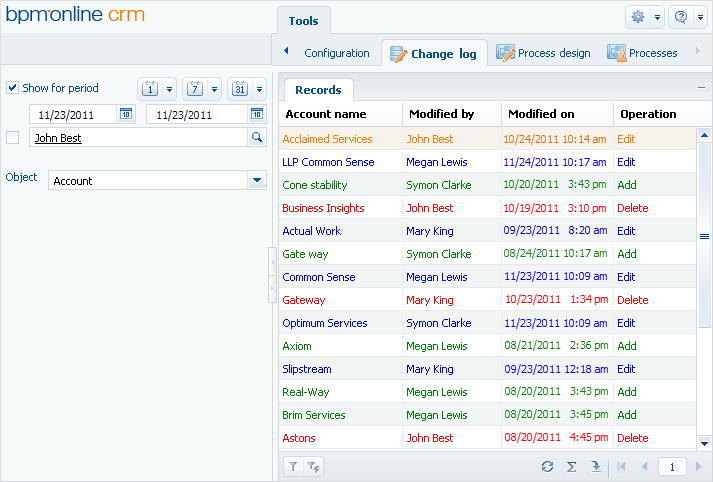
Task: Uncheck the Show for period checkbox
Action: click(x=13, y=88)
